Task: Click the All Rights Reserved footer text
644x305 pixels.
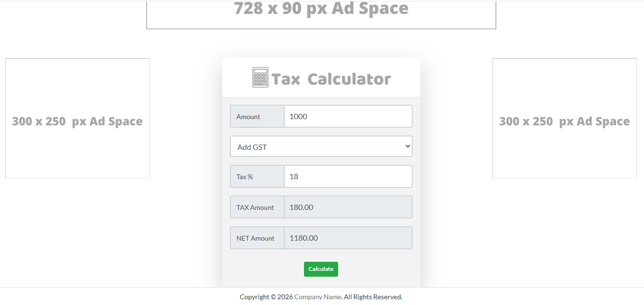Action: (373, 297)
